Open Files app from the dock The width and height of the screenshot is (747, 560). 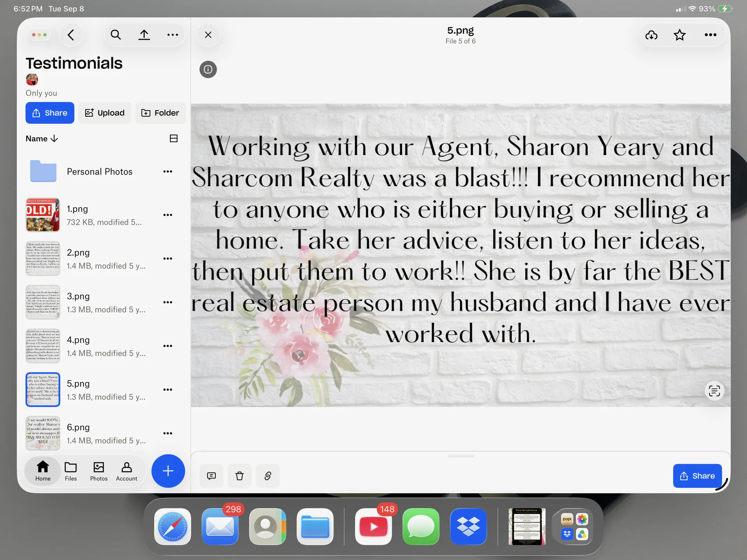click(x=315, y=527)
